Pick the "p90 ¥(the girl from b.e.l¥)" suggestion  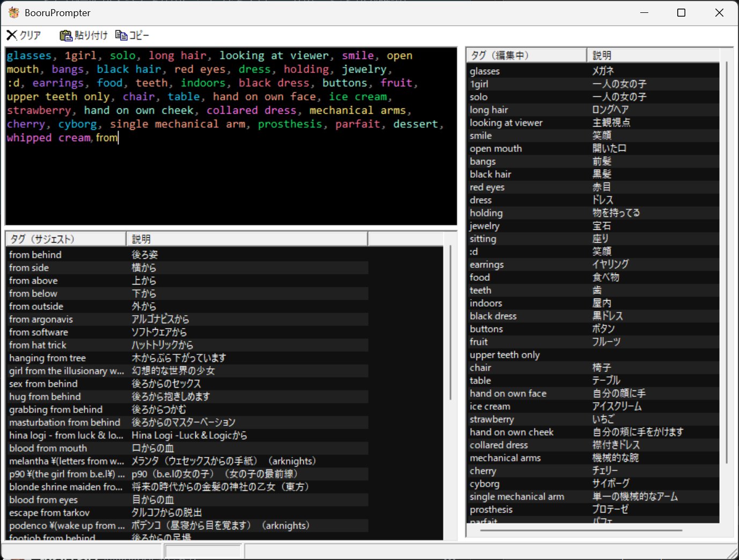[x=187, y=474]
